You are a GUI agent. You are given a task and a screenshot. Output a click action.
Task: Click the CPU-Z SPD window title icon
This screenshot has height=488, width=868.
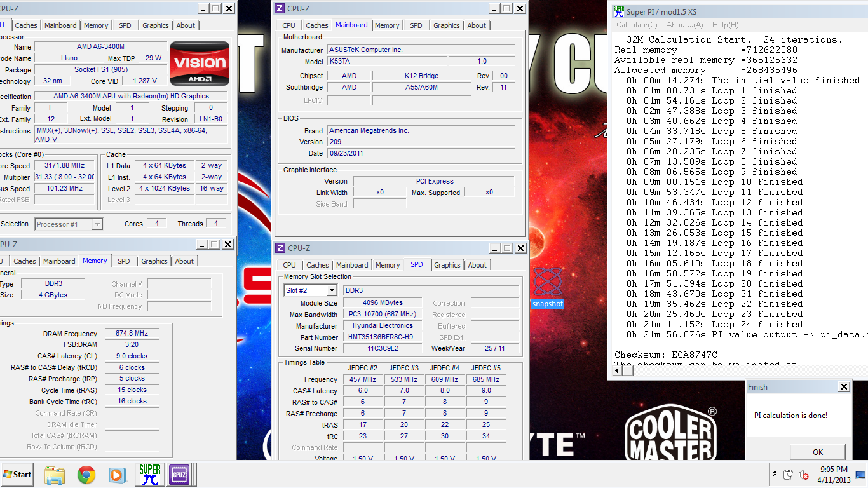[280, 248]
